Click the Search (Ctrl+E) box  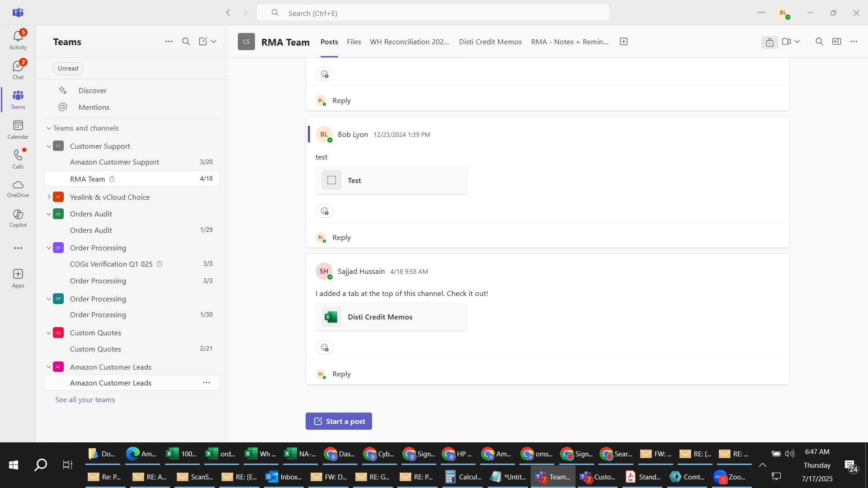point(433,13)
